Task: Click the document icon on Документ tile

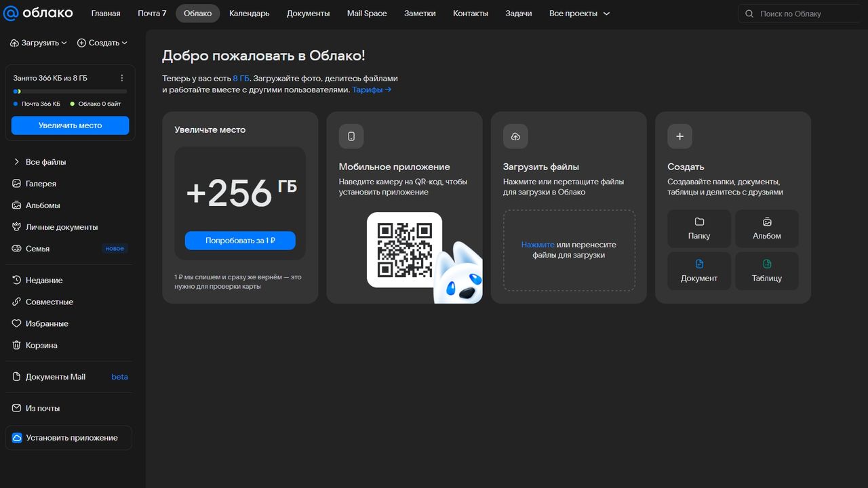Action: point(699,264)
